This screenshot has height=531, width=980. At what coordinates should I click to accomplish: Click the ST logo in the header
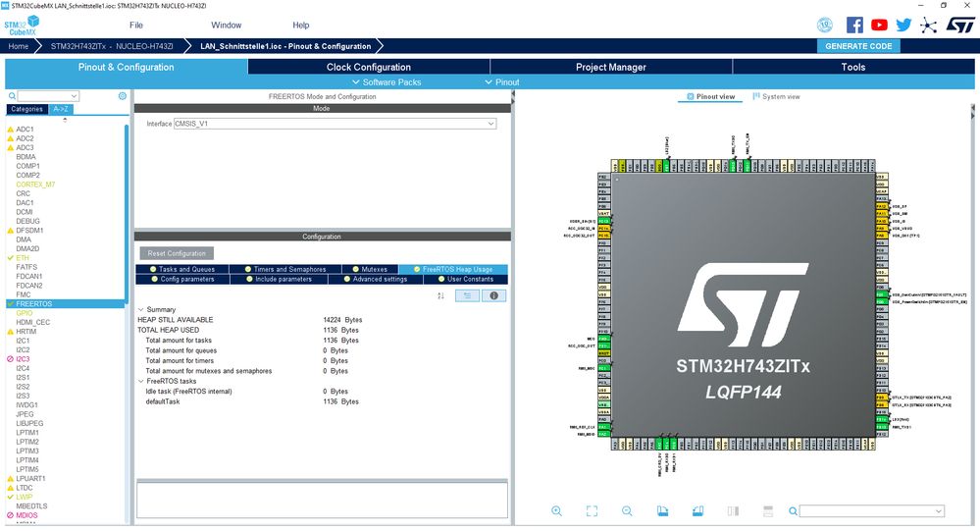[960, 25]
